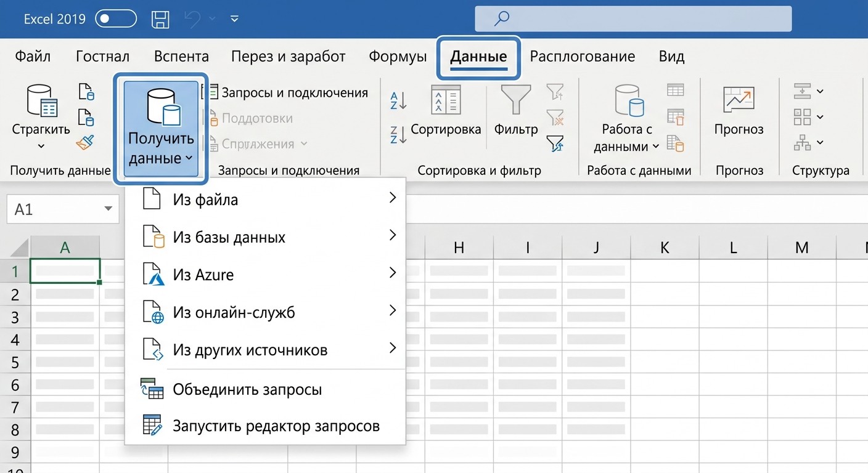Click the paintbrush icon in Получить данные group

point(85,142)
